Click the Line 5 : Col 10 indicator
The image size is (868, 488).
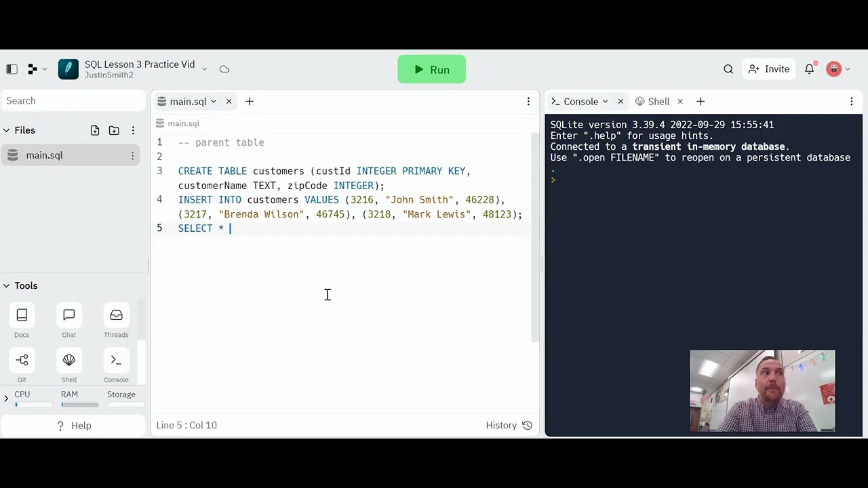coord(186,425)
